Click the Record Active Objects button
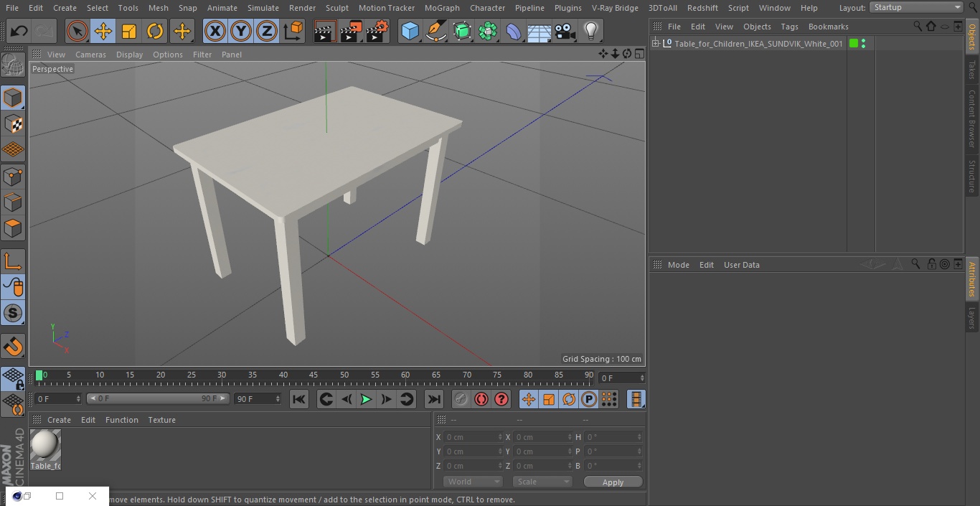The width and height of the screenshot is (980, 506). pos(461,399)
